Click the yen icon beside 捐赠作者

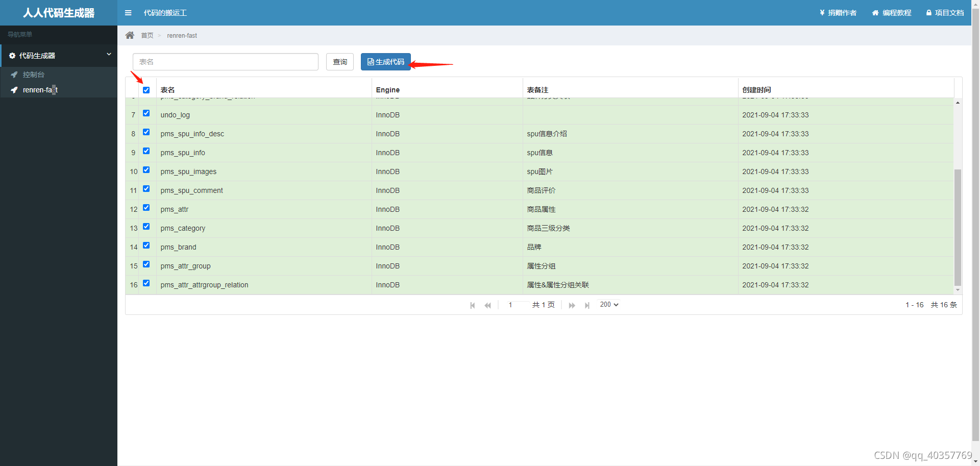pos(822,13)
